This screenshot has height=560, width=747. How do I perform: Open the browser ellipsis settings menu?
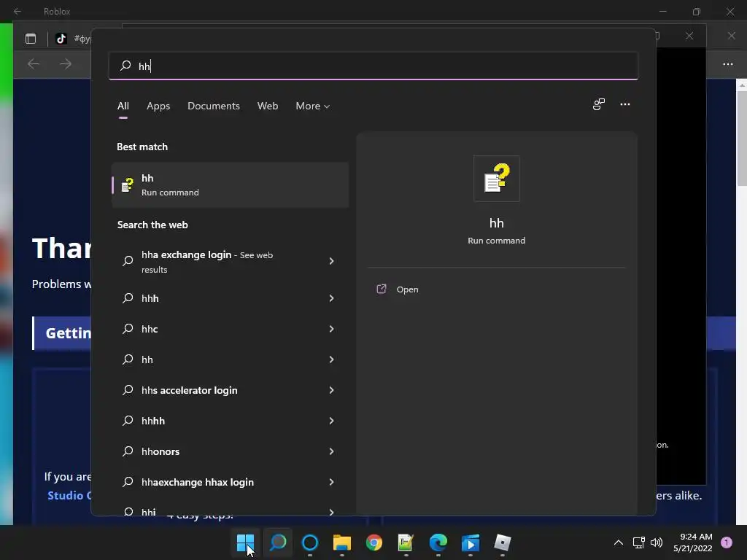[x=728, y=64]
